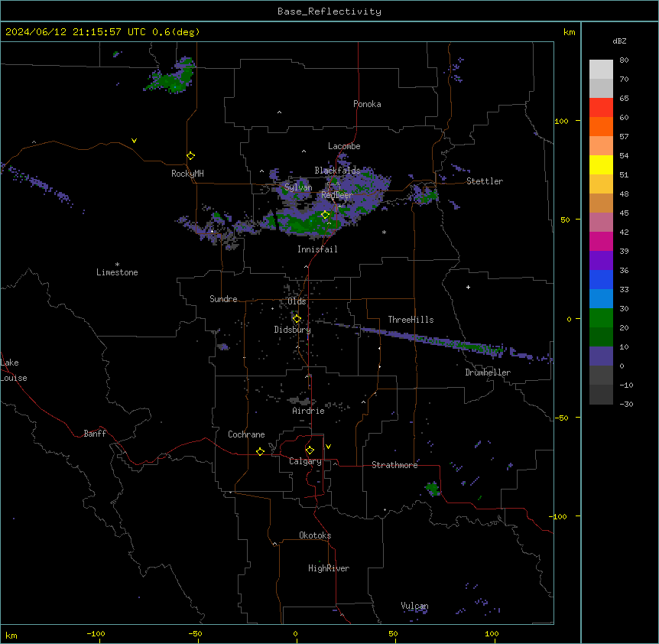Viewport: 659px width, 644px height.
Task: Click the dBZ legend heading
Action: [619, 41]
